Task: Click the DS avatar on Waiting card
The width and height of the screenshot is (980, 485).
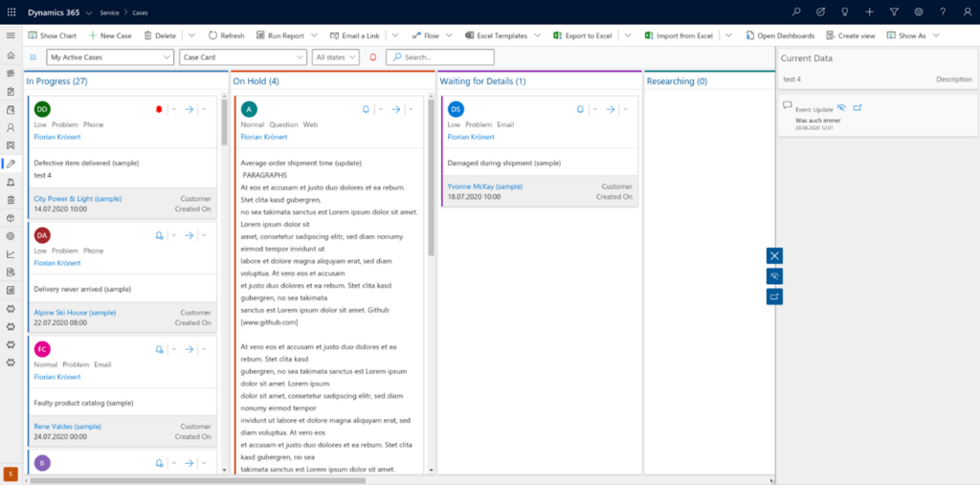Action: pyautogui.click(x=456, y=109)
